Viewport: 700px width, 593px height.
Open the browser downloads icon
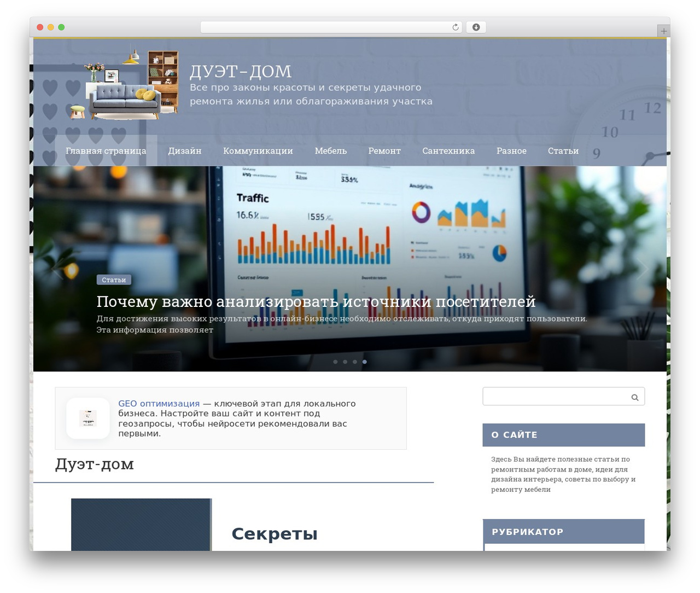476,27
